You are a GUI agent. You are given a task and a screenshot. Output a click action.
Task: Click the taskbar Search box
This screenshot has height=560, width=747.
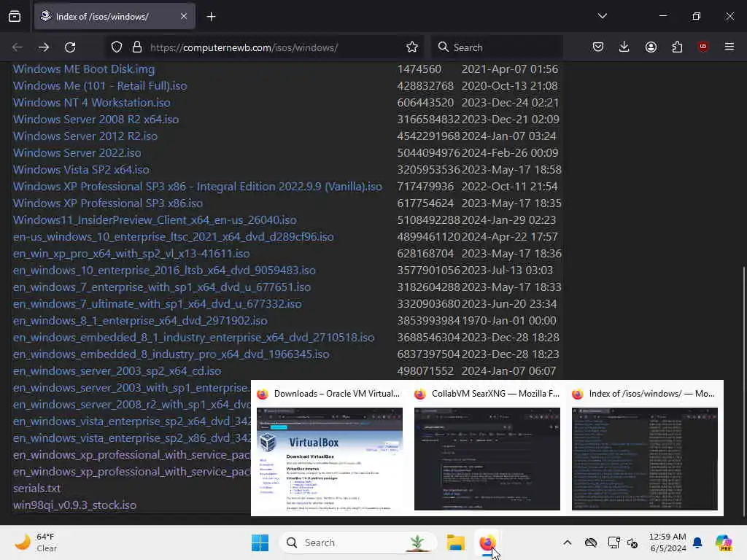pos(357,542)
